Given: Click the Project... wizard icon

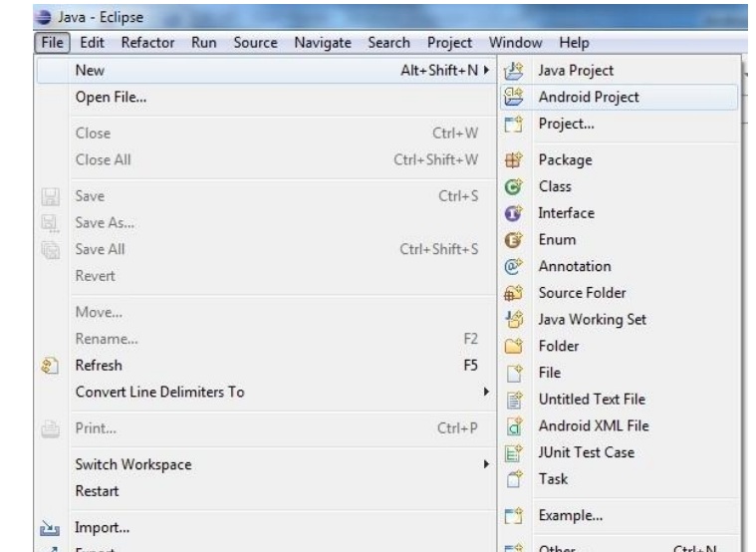Looking at the screenshot, I should point(513,124).
